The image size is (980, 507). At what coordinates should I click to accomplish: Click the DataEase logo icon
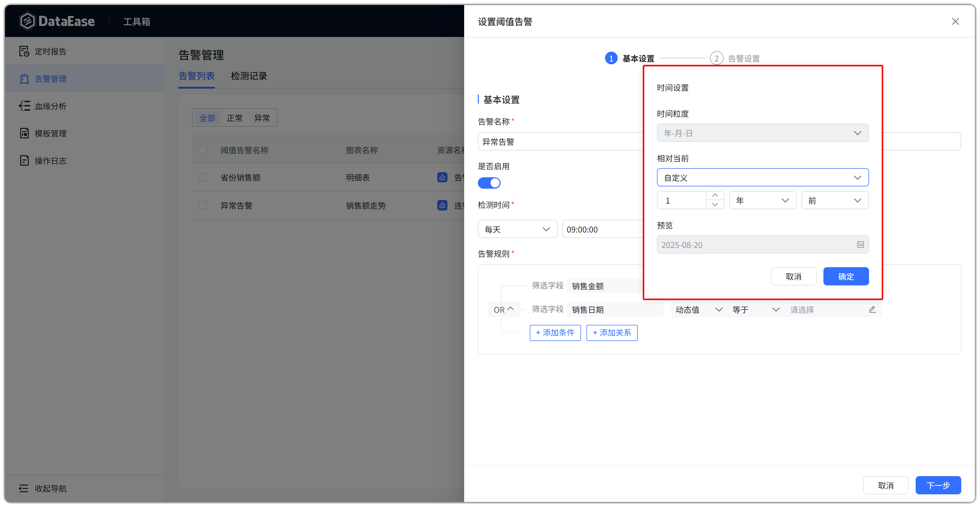point(27,21)
